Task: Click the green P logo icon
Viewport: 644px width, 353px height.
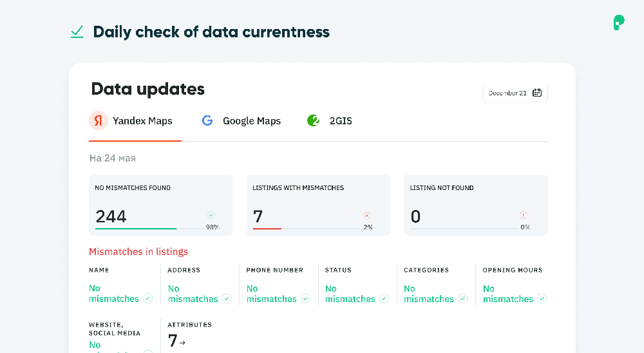Action: coord(619,23)
